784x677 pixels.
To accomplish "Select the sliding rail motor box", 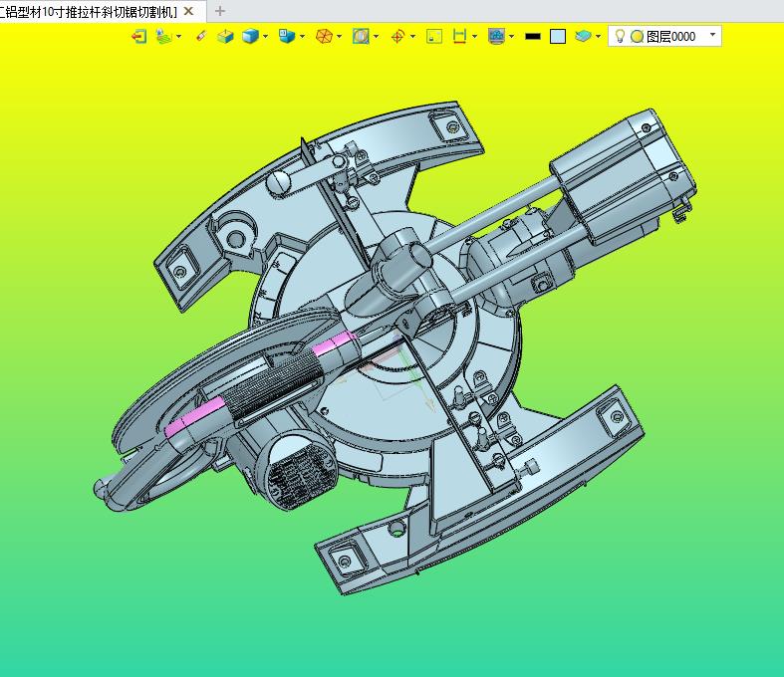I will [x=623, y=175].
